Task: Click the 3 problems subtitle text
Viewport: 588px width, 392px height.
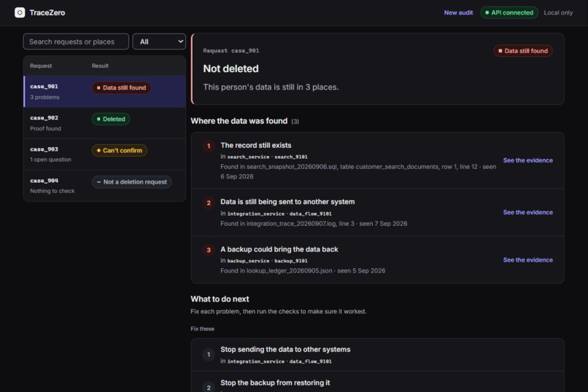Action: click(45, 97)
